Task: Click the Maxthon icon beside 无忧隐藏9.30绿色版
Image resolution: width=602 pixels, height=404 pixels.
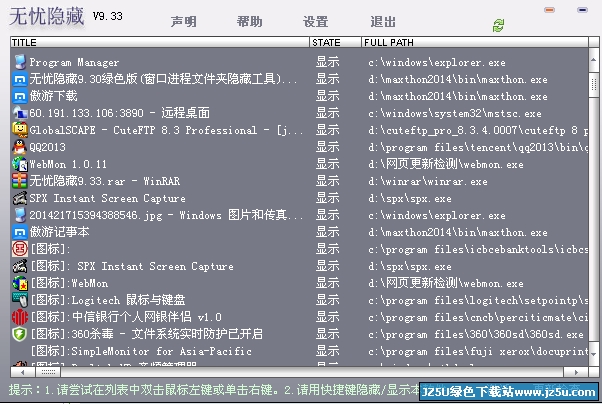Action: [20, 79]
